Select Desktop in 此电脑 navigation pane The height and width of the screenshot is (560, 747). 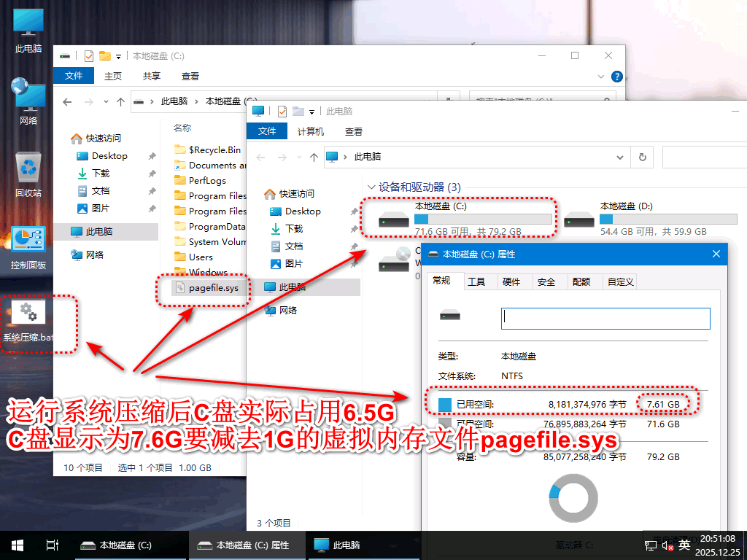[x=295, y=211]
